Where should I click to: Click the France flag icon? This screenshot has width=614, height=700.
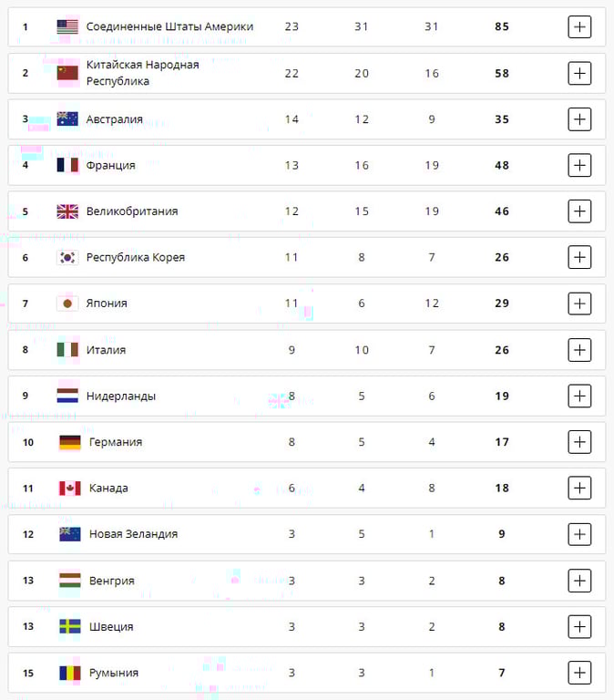click(x=67, y=165)
